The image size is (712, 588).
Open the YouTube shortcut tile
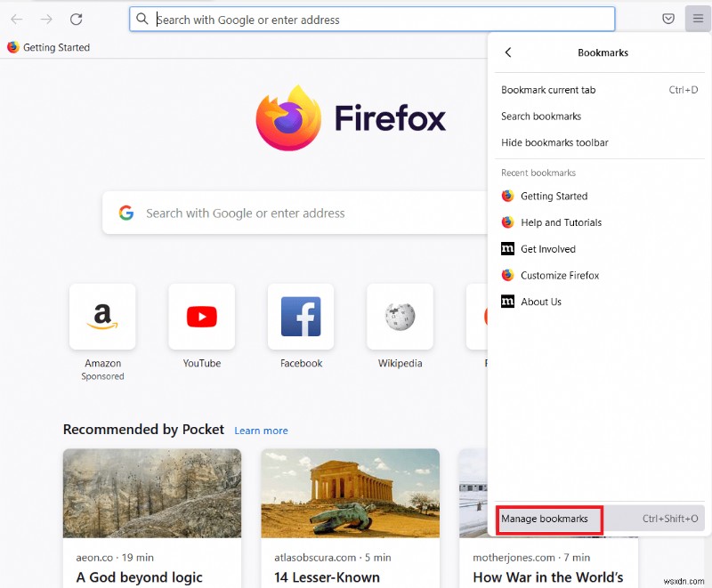click(x=201, y=317)
